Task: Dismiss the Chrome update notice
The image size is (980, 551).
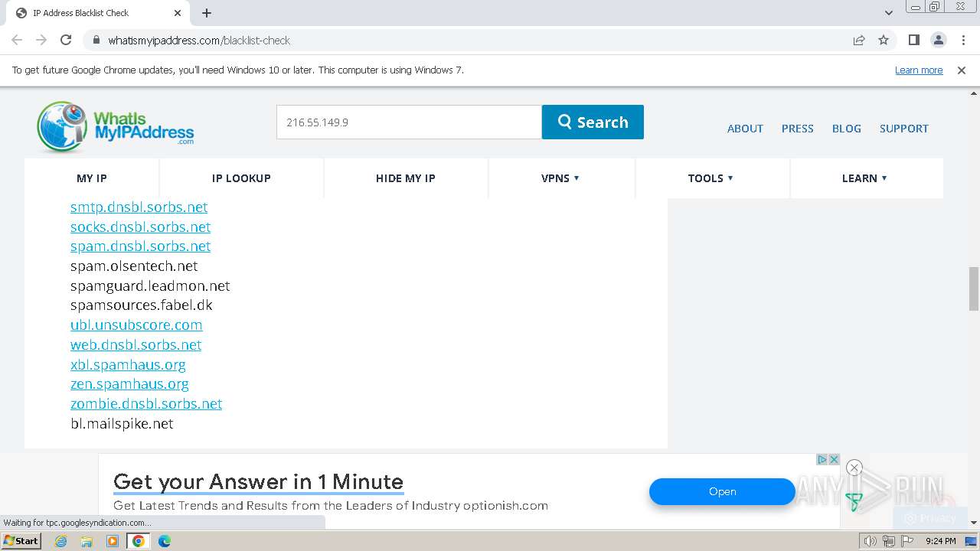Action: click(962, 70)
